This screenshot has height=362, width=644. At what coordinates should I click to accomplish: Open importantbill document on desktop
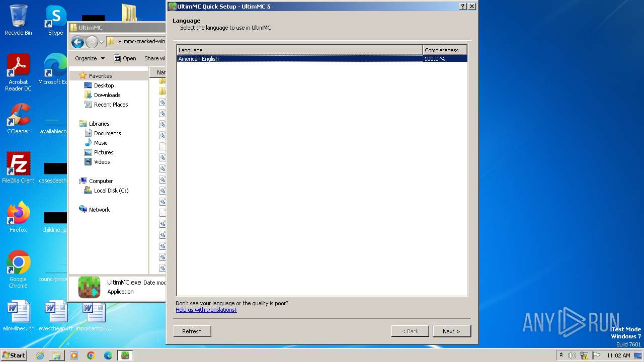tap(94, 316)
